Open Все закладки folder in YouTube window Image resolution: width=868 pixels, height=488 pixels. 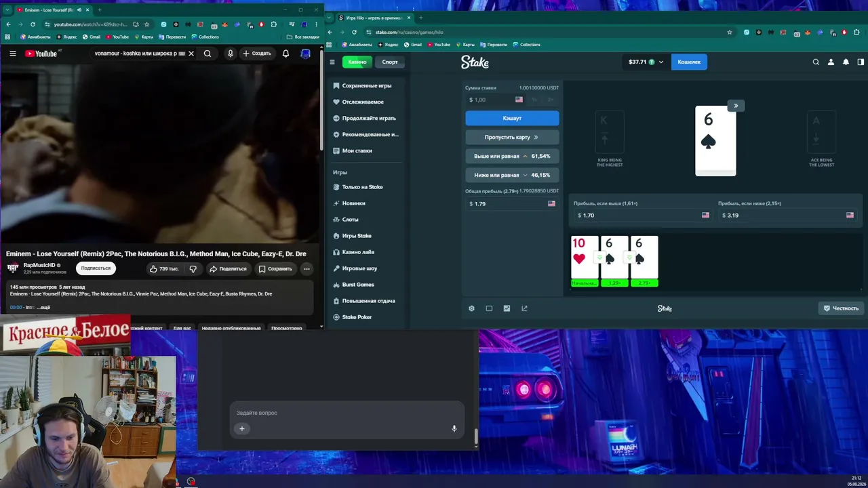[303, 37]
